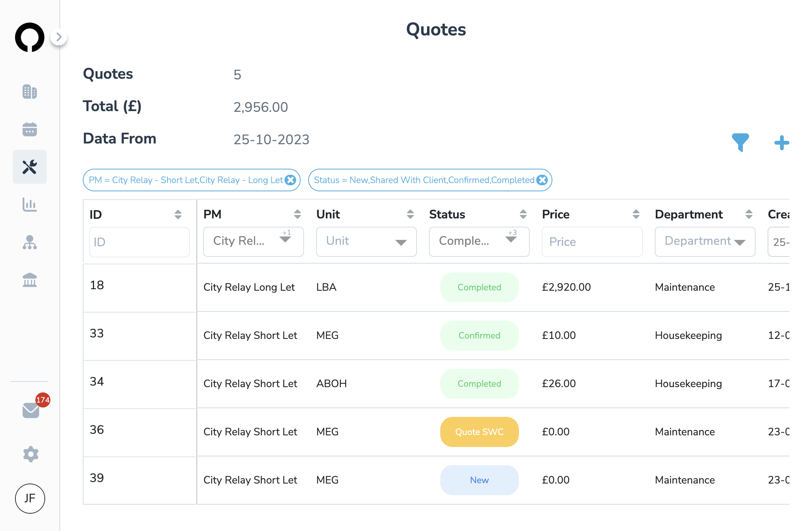Image resolution: width=812 pixels, height=531 pixels.
Task: Open the Department filter dropdown
Action: (x=705, y=242)
